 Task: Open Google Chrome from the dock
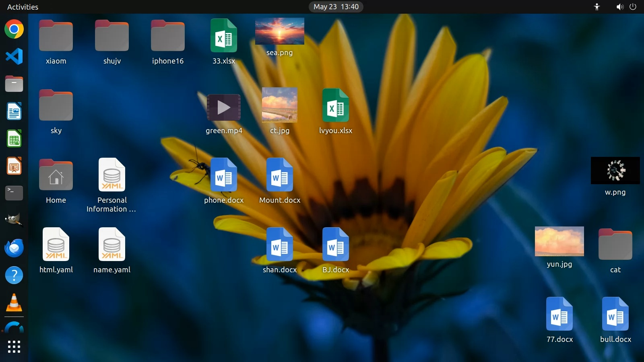click(14, 29)
